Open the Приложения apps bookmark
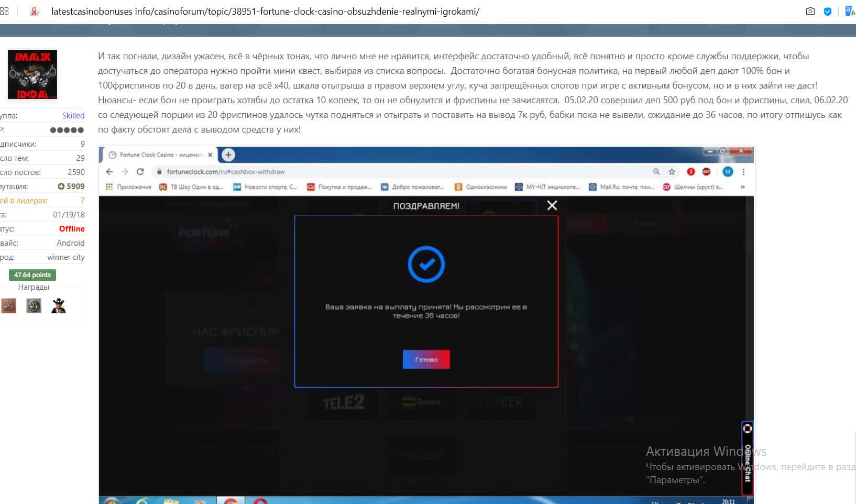Viewport: 856px width, 504px height. [128, 187]
